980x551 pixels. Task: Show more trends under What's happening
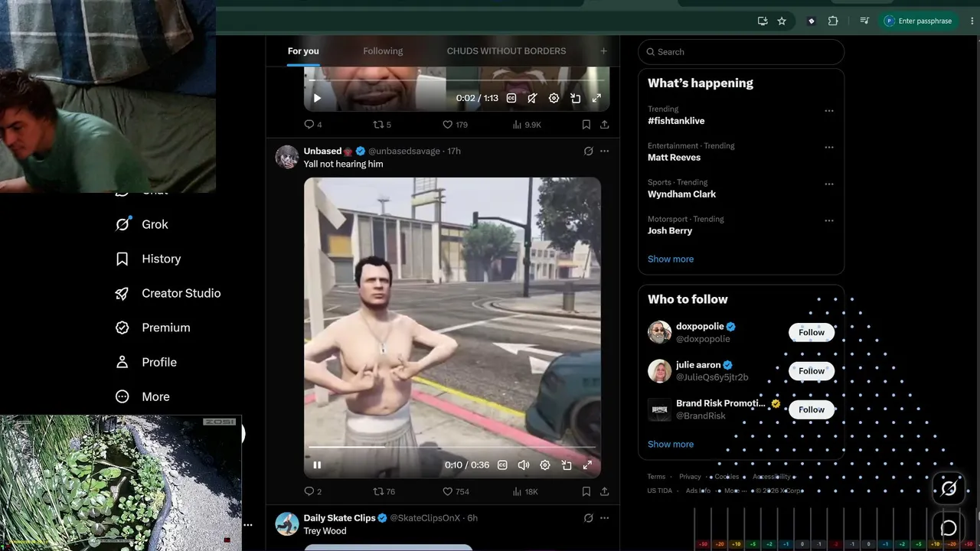click(x=671, y=259)
